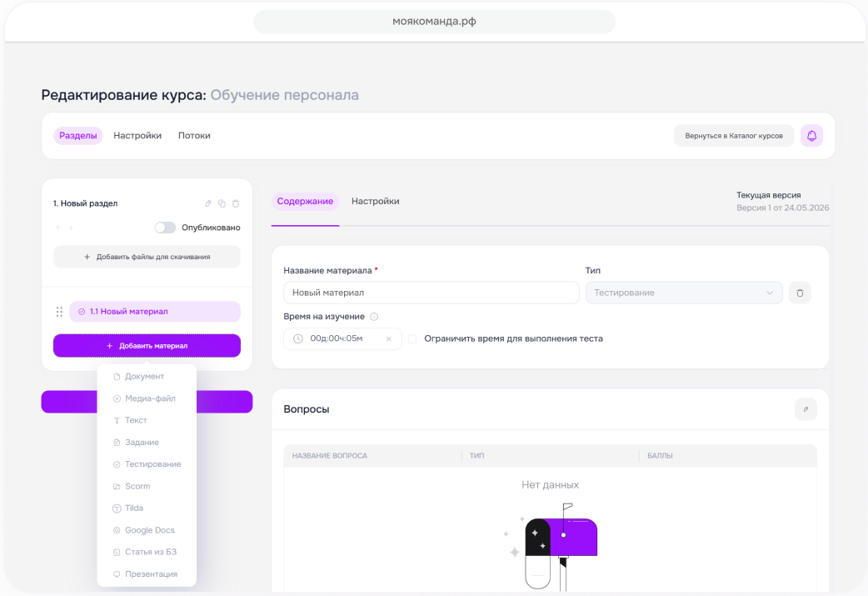Move the section up with arrow
Viewport: 868px width, 596px height.
[x=57, y=228]
